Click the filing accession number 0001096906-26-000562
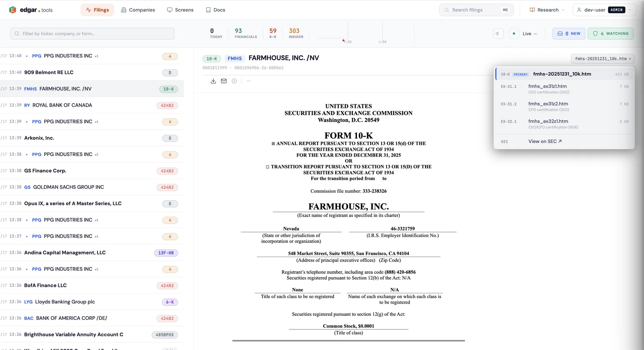 (259, 68)
